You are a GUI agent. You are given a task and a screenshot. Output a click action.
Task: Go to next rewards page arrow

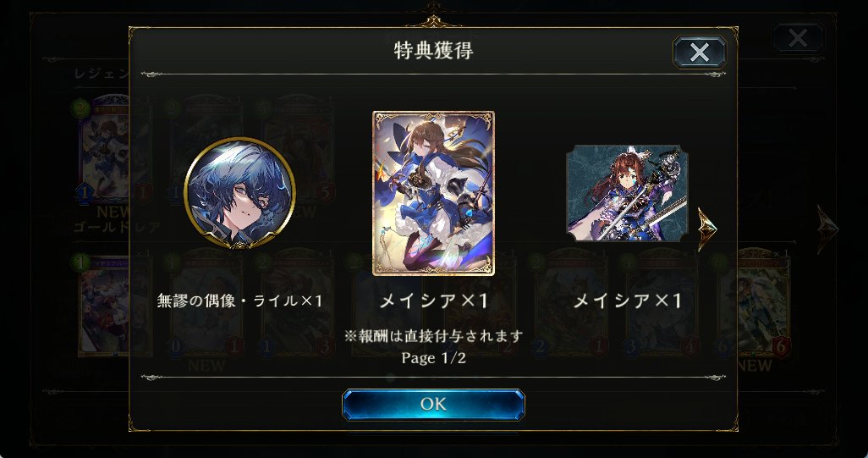click(707, 229)
